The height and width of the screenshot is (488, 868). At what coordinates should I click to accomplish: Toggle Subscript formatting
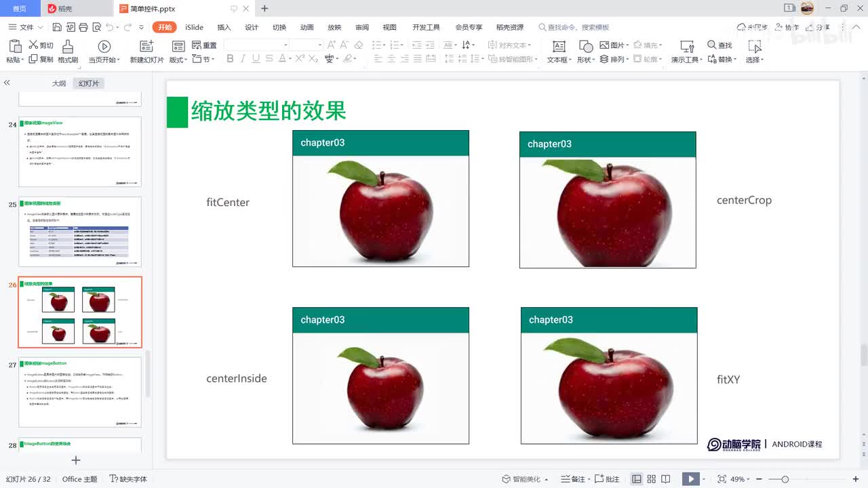(313, 59)
